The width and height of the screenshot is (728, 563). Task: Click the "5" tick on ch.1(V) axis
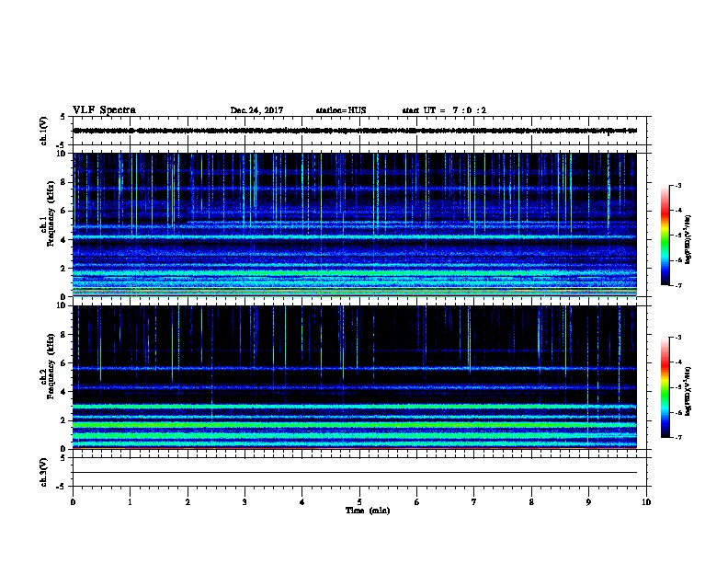click(x=63, y=117)
